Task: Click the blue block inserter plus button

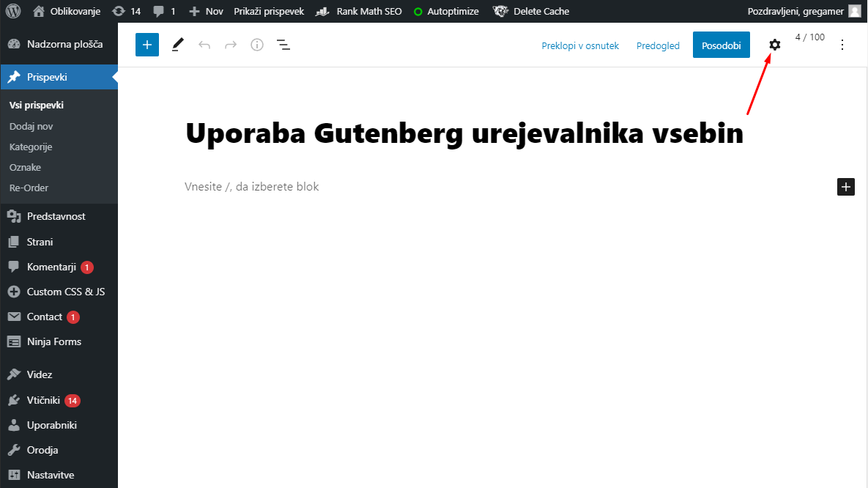Action: [x=147, y=45]
